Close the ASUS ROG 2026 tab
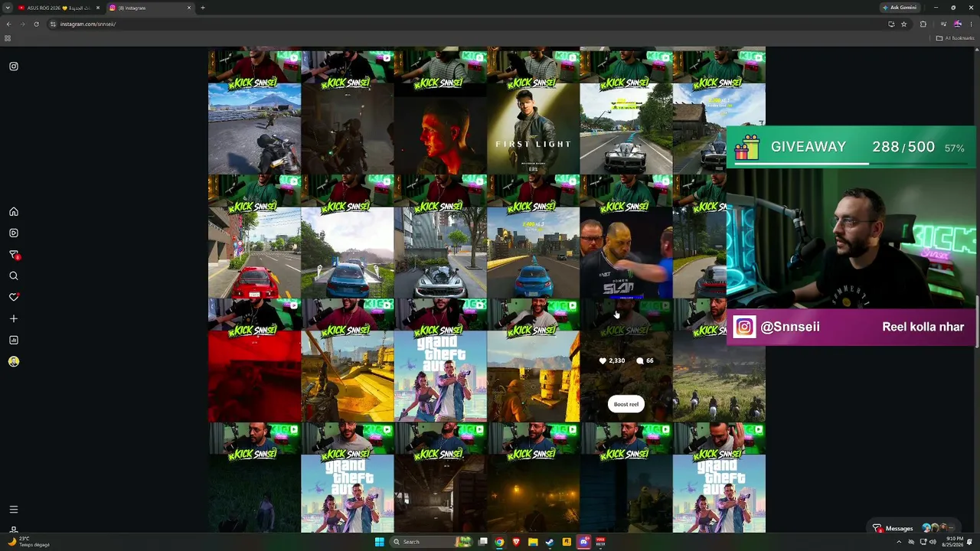This screenshot has height=551, width=980. click(x=98, y=8)
